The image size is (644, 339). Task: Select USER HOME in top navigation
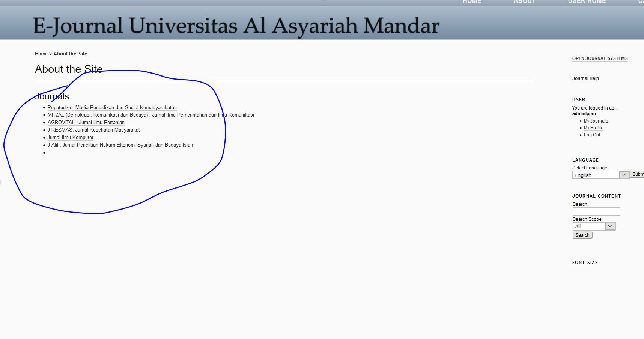(x=587, y=2)
